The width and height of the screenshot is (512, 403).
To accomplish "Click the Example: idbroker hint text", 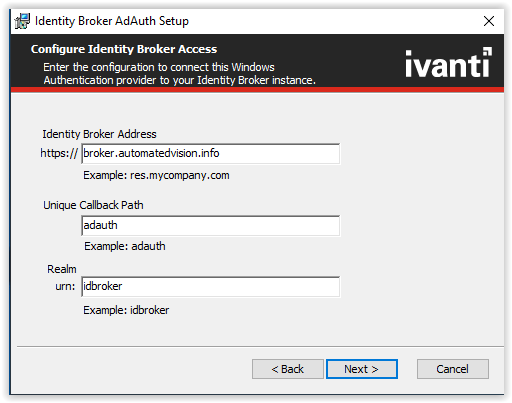I will 126,310.
